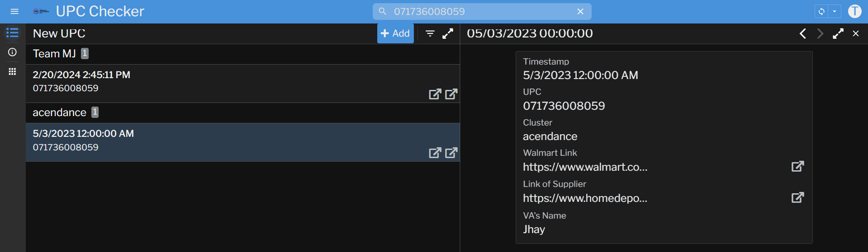Open the filter options icon
This screenshot has width=868, height=252.
coord(430,33)
